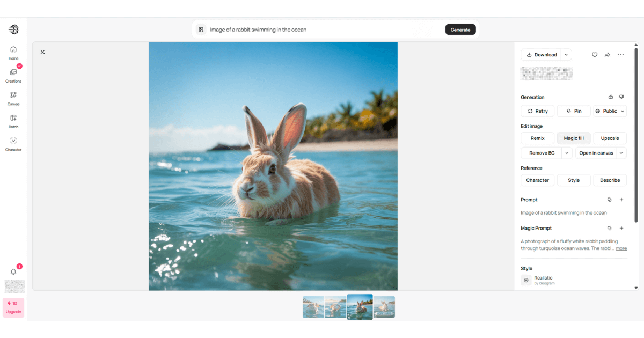Image resolution: width=644 pixels, height=338 pixels.
Task: Copy the Prompt text icon
Action: (x=609, y=200)
